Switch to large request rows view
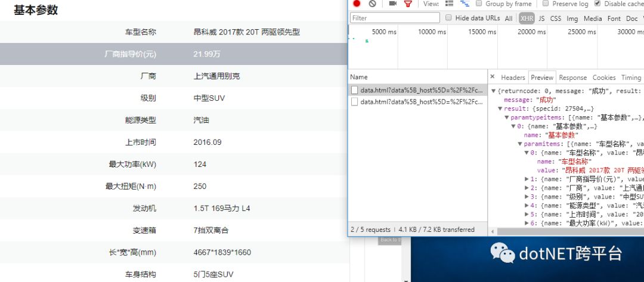Image resolution: width=644 pixels, height=282 pixels. click(x=450, y=4)
